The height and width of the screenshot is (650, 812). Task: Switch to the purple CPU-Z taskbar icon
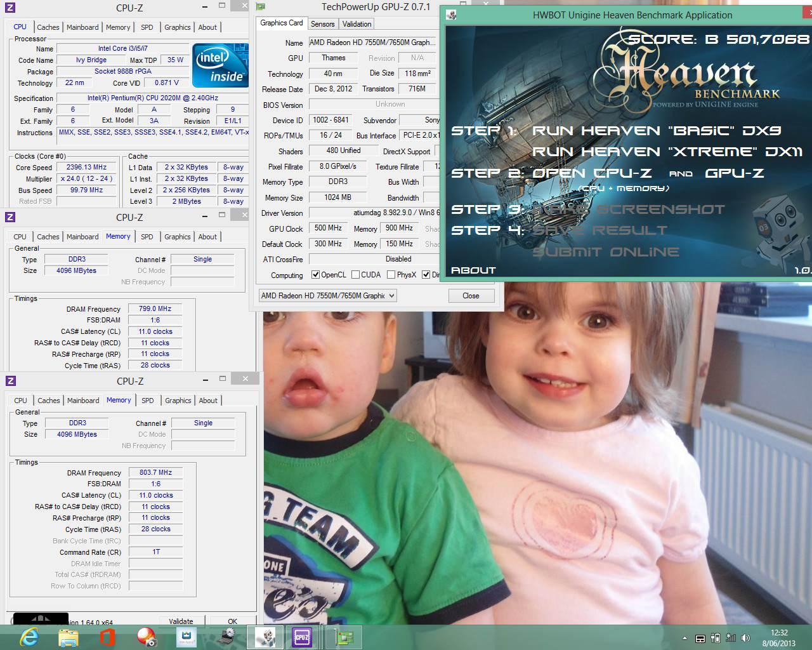coord(302,637)
